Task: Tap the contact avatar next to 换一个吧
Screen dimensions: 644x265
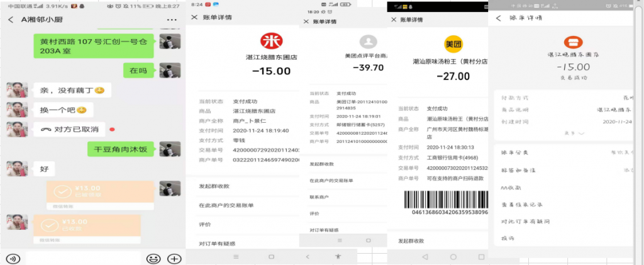Action: (17, 110)
